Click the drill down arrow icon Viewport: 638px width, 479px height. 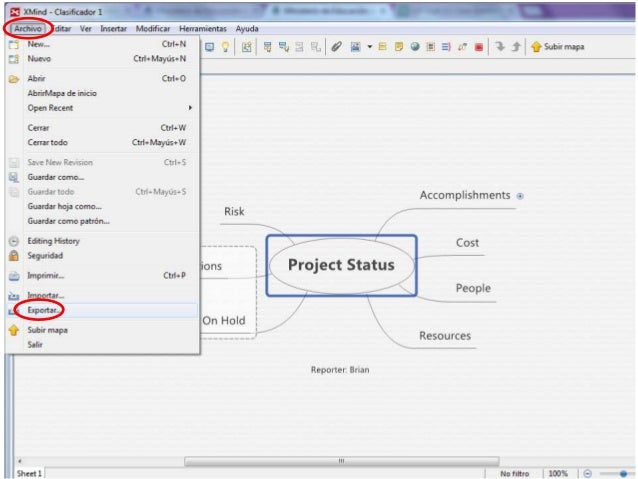500,47
